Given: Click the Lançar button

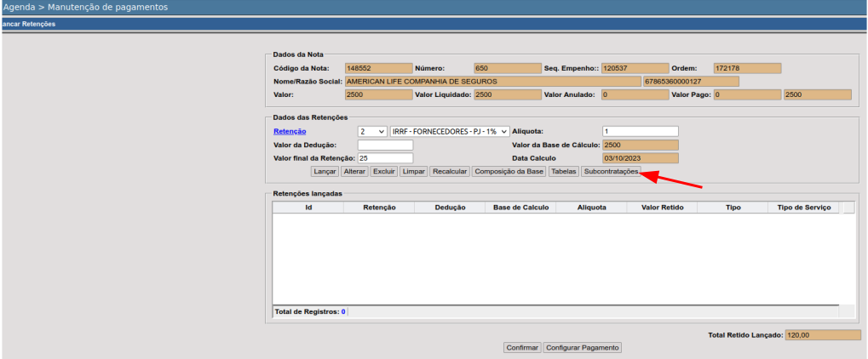Looking at the screenshot, I should 325,171.
